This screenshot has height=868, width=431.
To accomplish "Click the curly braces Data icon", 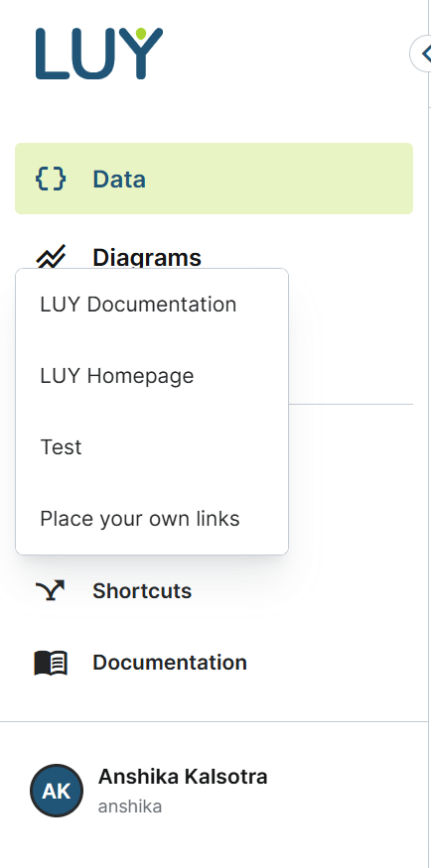I will tap(51, 179).
